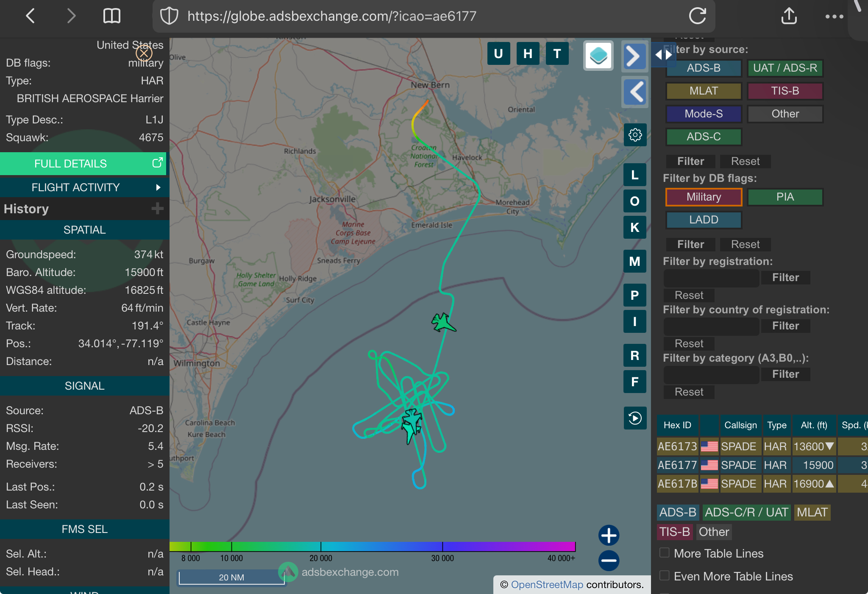This screenshot has width=868, height=594.
Task: Open FULL DETAILS for the aircraft
Action: coord(83,164)
